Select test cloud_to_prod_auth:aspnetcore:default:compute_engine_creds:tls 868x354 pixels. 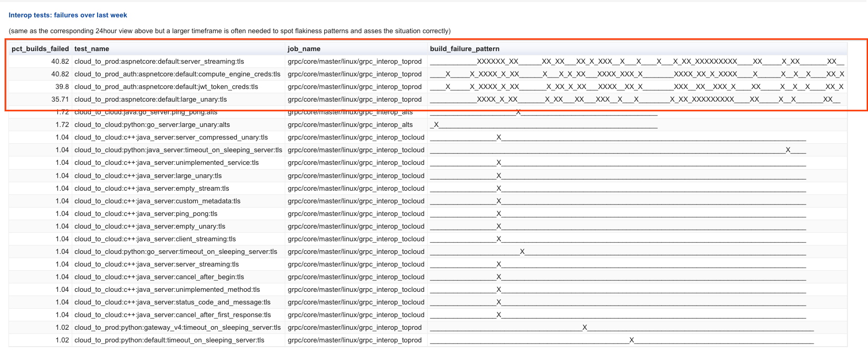coord(177,74)
